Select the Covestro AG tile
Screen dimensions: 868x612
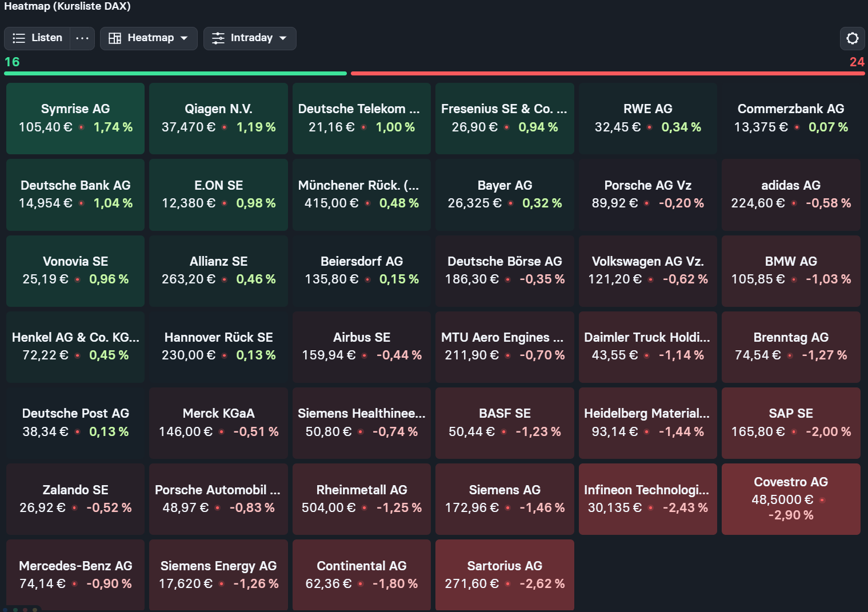click(791, 499)
